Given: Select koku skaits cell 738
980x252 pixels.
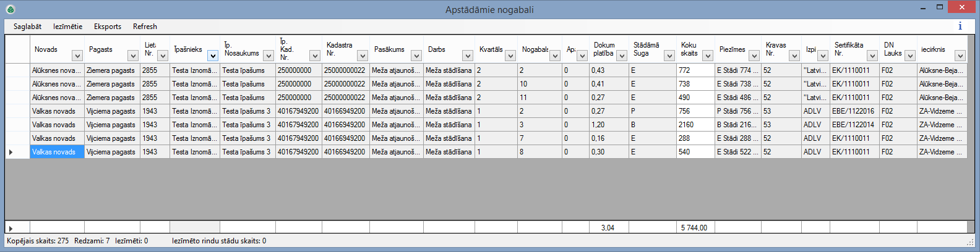Looking at the screenshot, I should (x=695, y=84).
